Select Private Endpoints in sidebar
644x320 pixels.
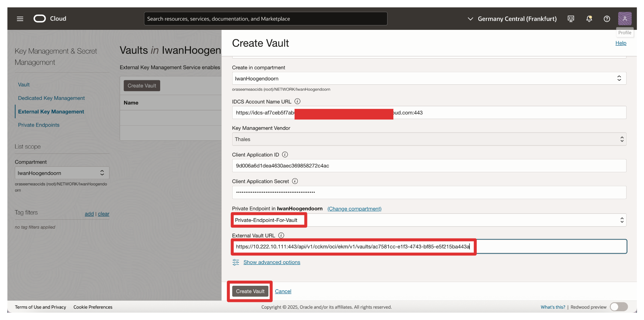click(39, 125)
